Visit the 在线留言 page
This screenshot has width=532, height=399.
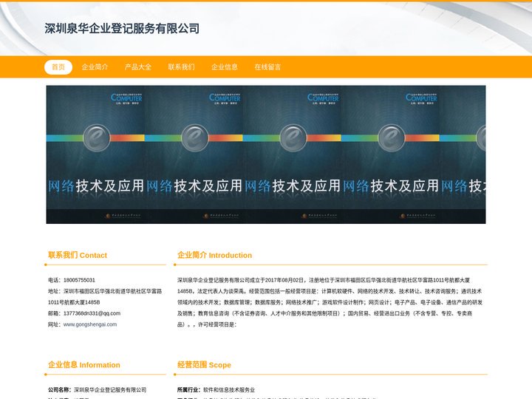click(267, 66)
